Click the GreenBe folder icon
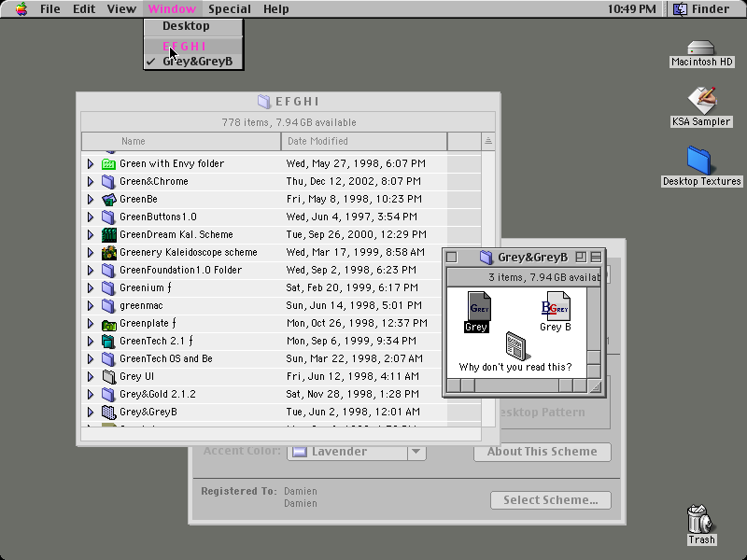 pos(108,199)
